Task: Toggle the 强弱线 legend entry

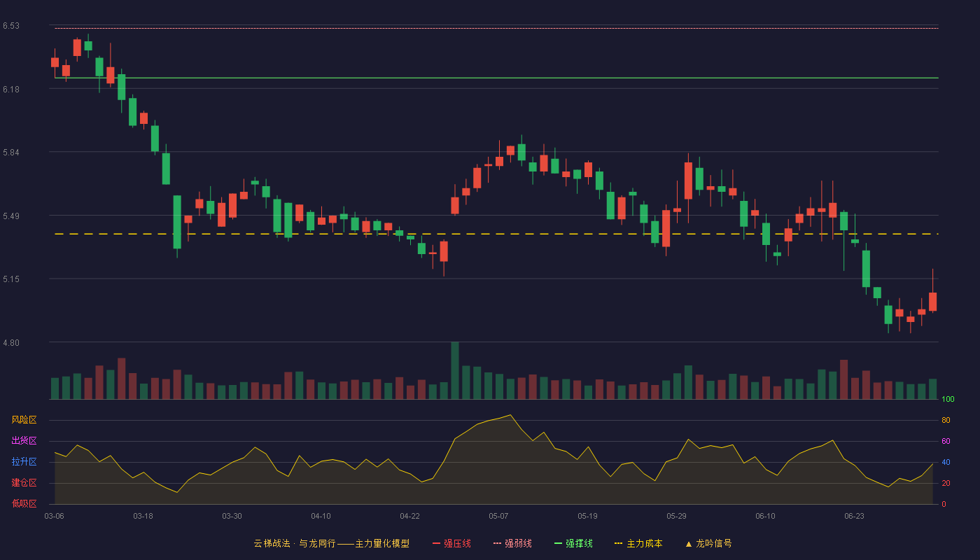Action: pyautogui.click(x=512, y=543)
